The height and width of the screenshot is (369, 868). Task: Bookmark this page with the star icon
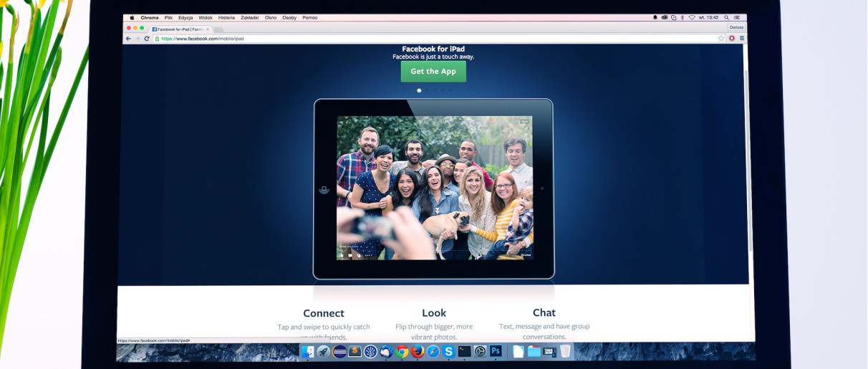(721, 39)
